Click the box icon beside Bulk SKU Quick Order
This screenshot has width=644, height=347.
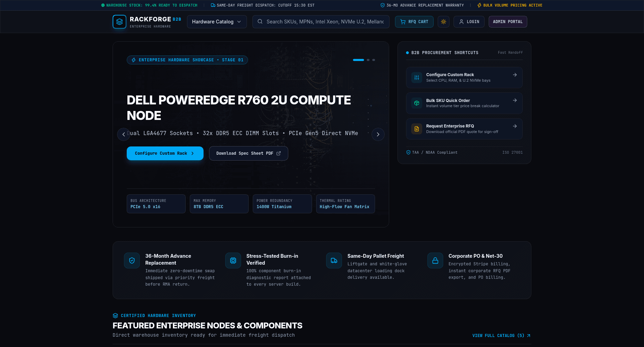point(417,103)
